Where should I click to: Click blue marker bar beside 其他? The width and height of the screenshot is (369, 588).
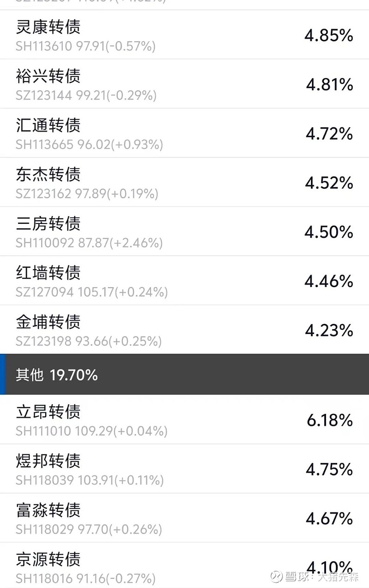[2, 374]
